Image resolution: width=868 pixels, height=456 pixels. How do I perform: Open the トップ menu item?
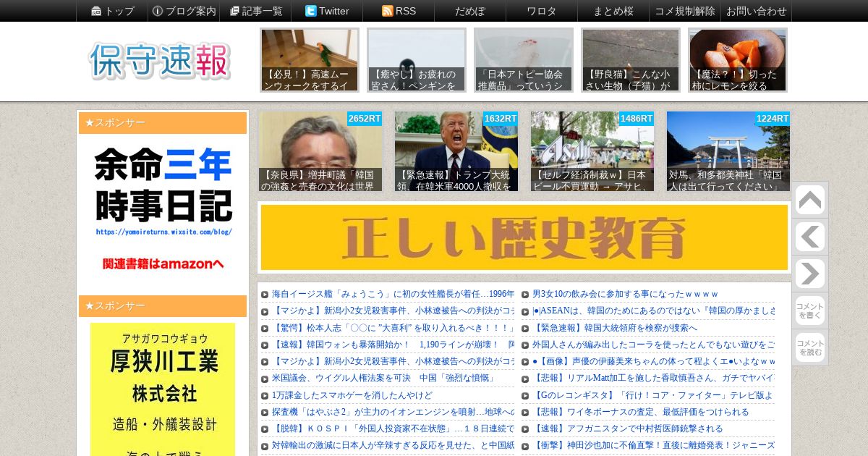pos(112,11)
